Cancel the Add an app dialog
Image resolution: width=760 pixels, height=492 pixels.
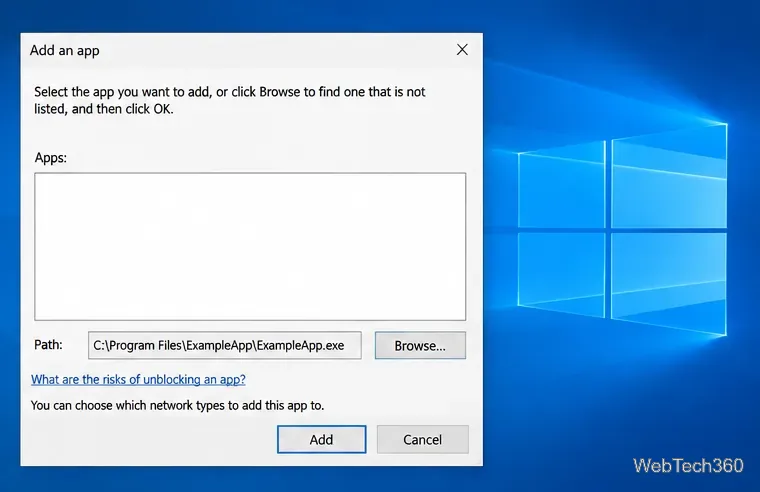click(x=422, y=439)
